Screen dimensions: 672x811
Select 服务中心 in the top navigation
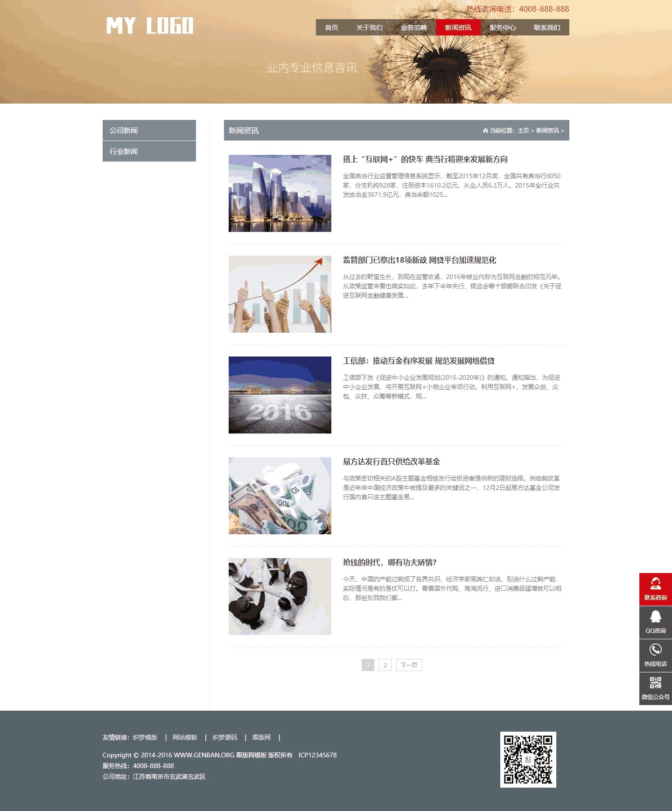pos(502,28)
